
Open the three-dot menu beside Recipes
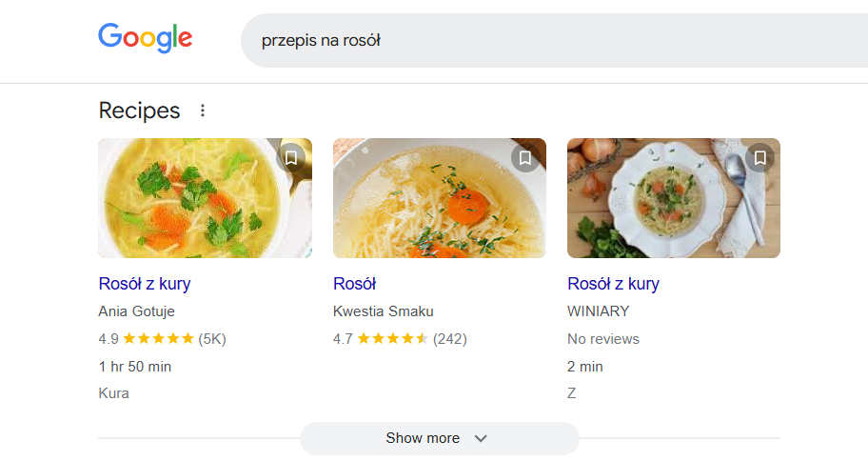(x=202, y=110)
